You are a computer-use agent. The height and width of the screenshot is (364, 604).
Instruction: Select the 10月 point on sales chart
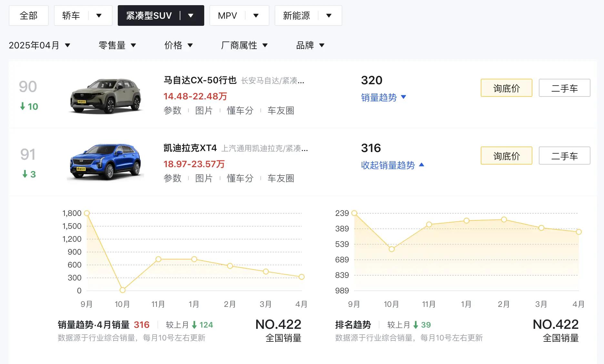click(123, 290)
